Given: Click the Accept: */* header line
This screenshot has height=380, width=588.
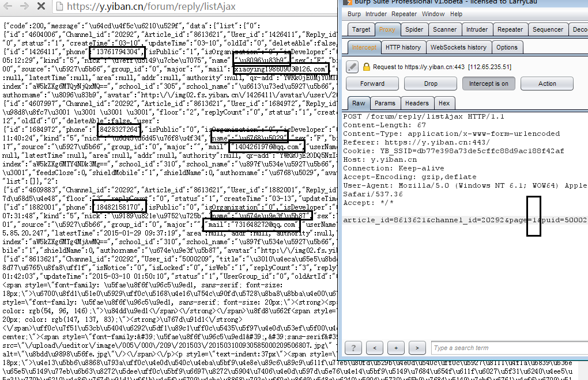Looking at the screenshot, I should pyautogui.click(x=368, y=203).
